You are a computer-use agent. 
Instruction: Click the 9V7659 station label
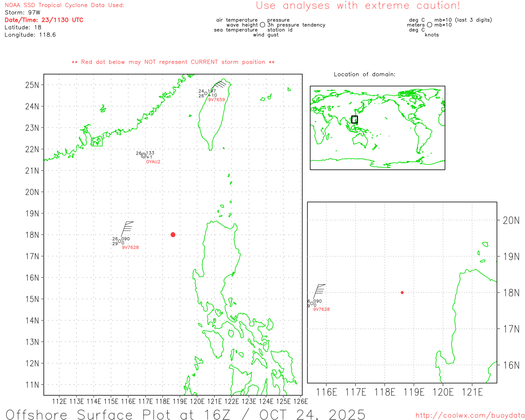coord(216,100)
